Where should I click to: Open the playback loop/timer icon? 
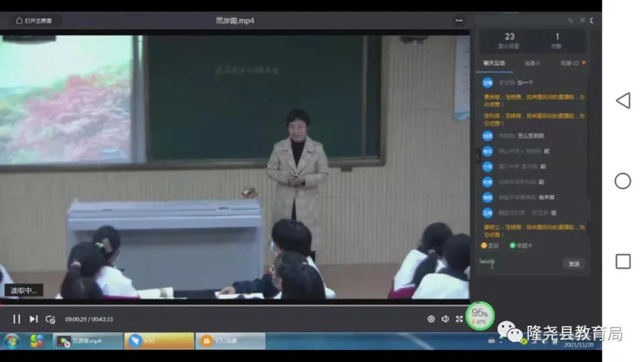[x=50, y=319]
